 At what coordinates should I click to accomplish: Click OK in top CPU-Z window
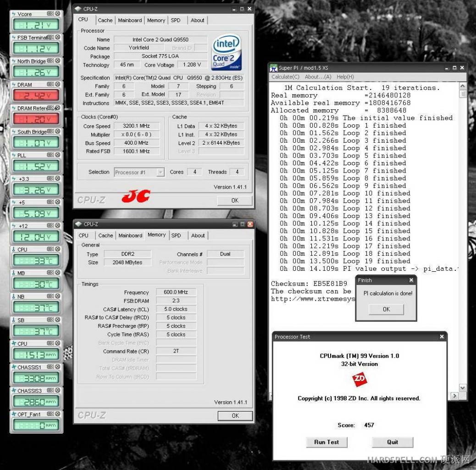(x=235, y=201)
